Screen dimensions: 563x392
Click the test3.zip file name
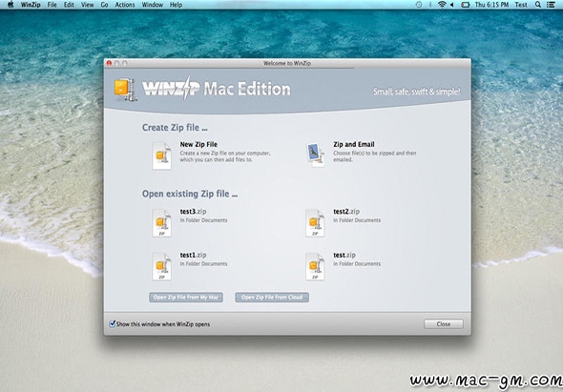pos(193,212)
